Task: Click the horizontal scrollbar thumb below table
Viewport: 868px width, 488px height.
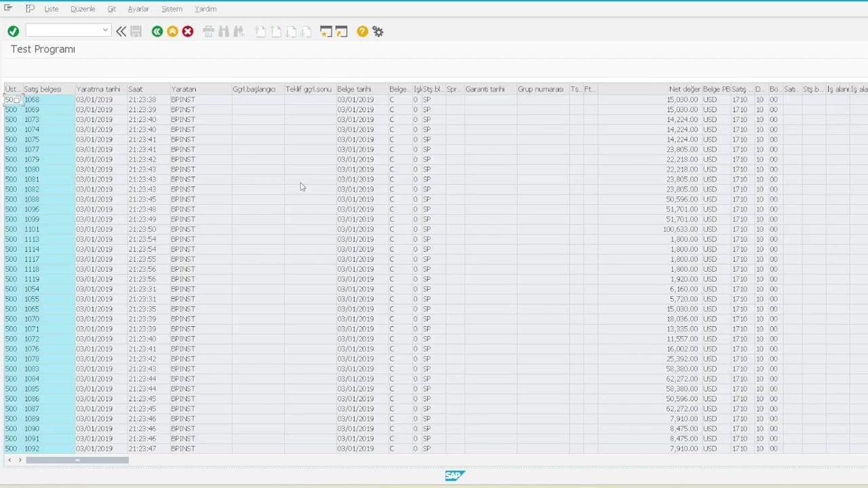Action: click(77, 460)
